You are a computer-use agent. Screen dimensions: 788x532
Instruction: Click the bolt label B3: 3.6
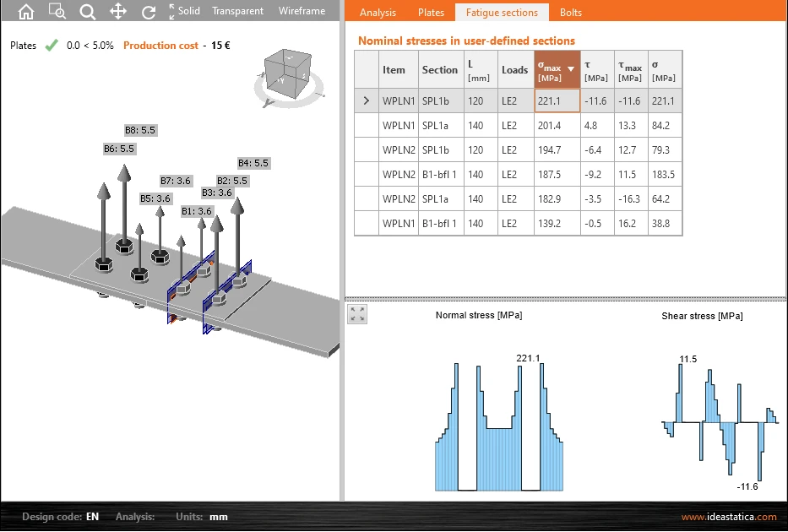click(216, 193)
